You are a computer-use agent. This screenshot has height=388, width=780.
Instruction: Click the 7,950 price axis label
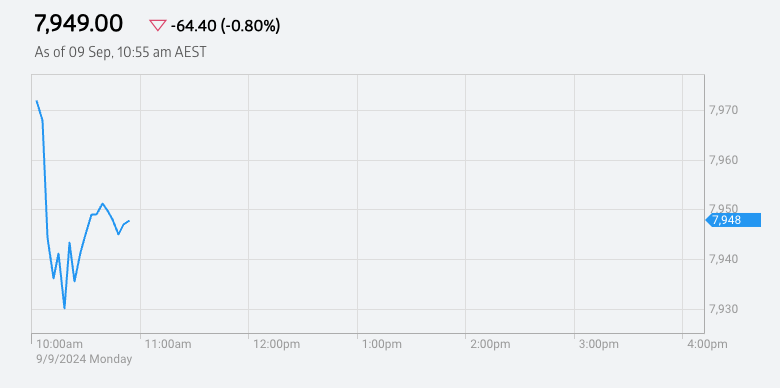pyautogui.click(x=723, y=208)
